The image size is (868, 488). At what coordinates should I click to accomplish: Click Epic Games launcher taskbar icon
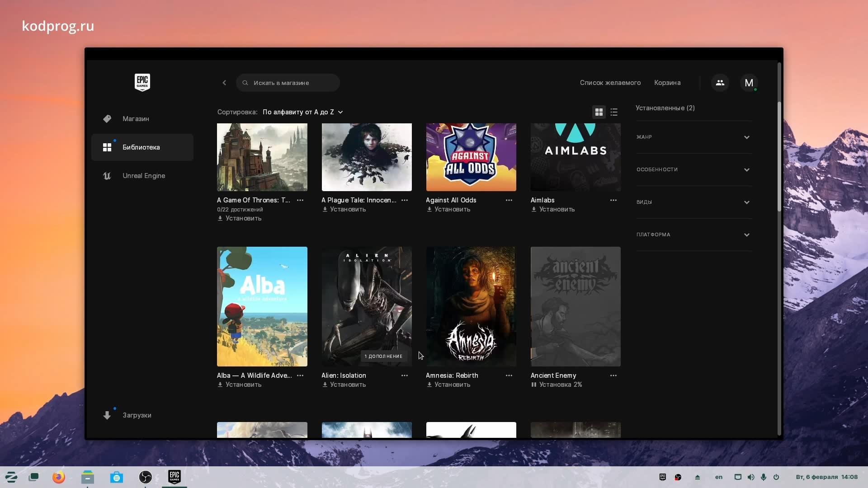click(175, 477)
